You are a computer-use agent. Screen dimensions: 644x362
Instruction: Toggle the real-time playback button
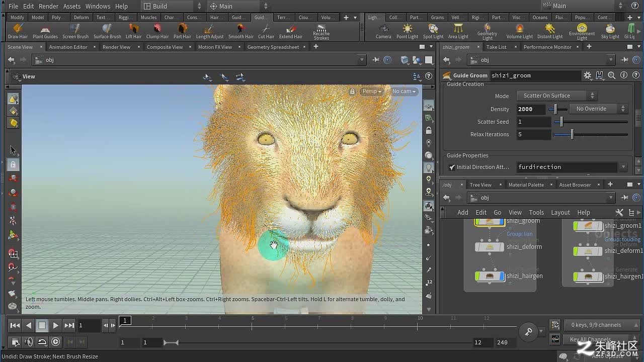point(55,342)
